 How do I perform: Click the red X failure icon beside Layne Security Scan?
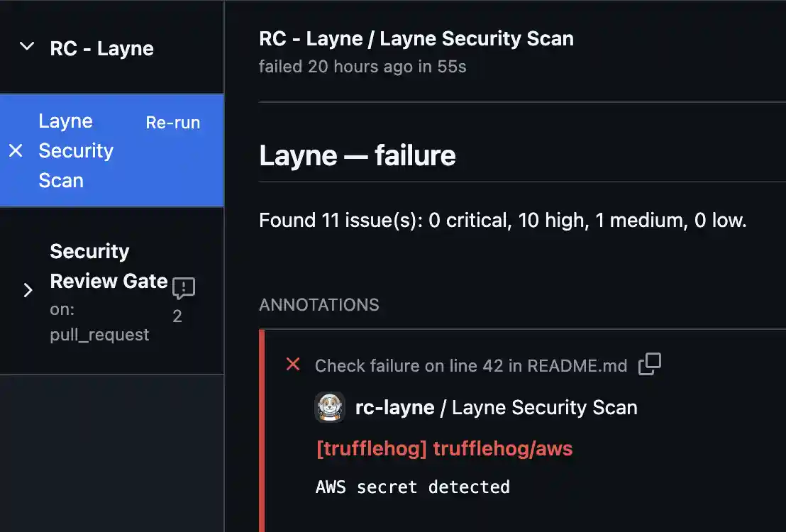coord(16,150)
